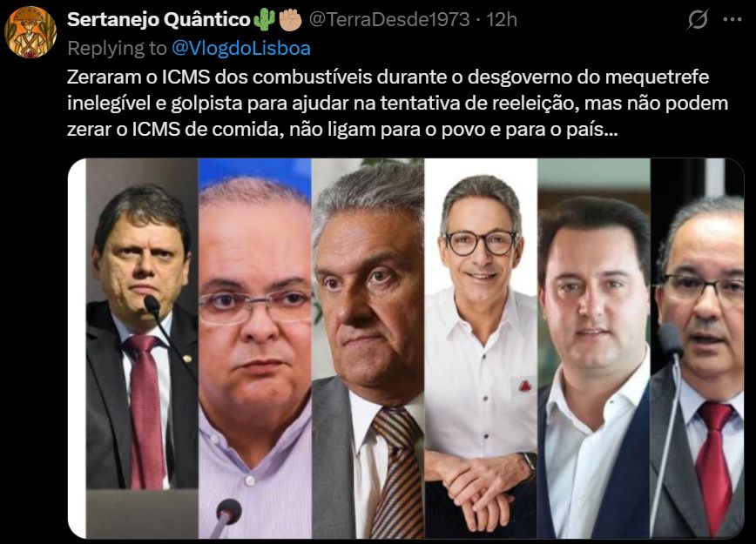Open photo panel with white shirt and round glasses
Viewport: 756px width, 544px height.
pyautogui.click(x=481, y=348)
